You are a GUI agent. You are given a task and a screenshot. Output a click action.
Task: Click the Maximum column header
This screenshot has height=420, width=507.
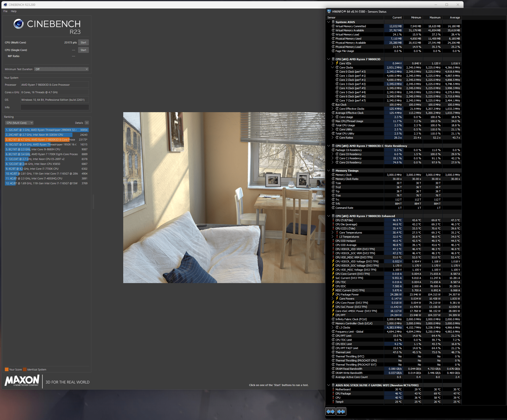[432, 17]
